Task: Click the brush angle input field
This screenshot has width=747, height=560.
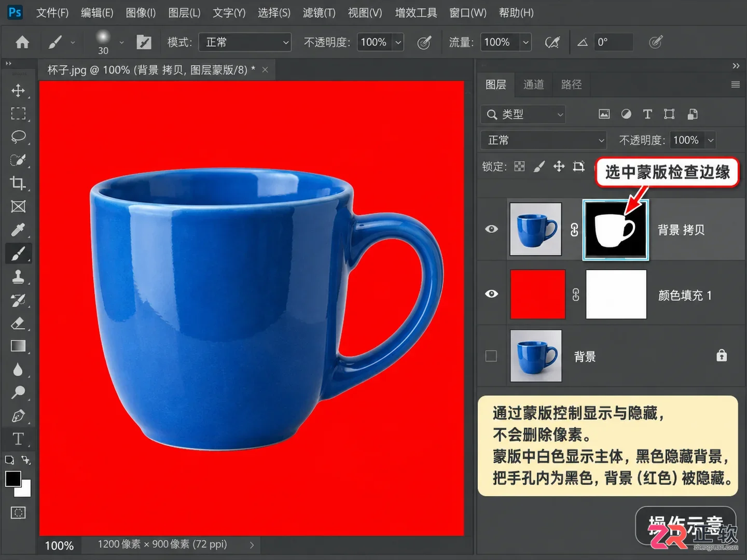Action: tap(614, 42)
